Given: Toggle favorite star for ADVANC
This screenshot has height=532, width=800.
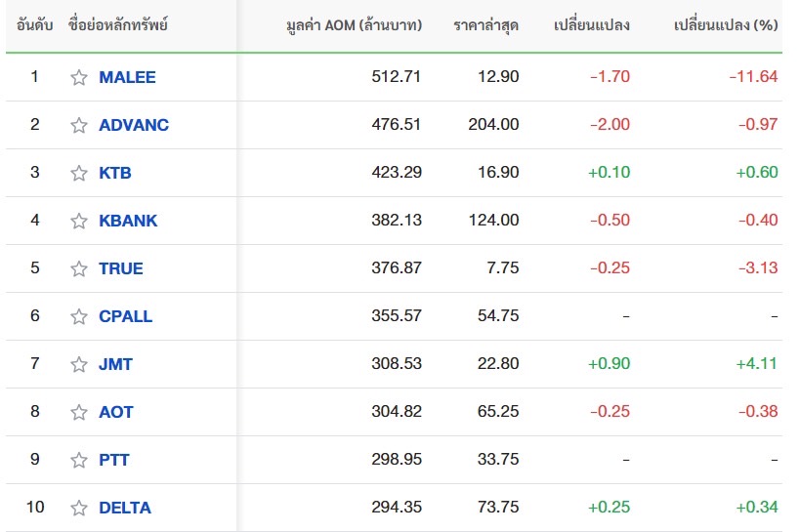Looking at the screenshot, I should [x=78, y=125].
